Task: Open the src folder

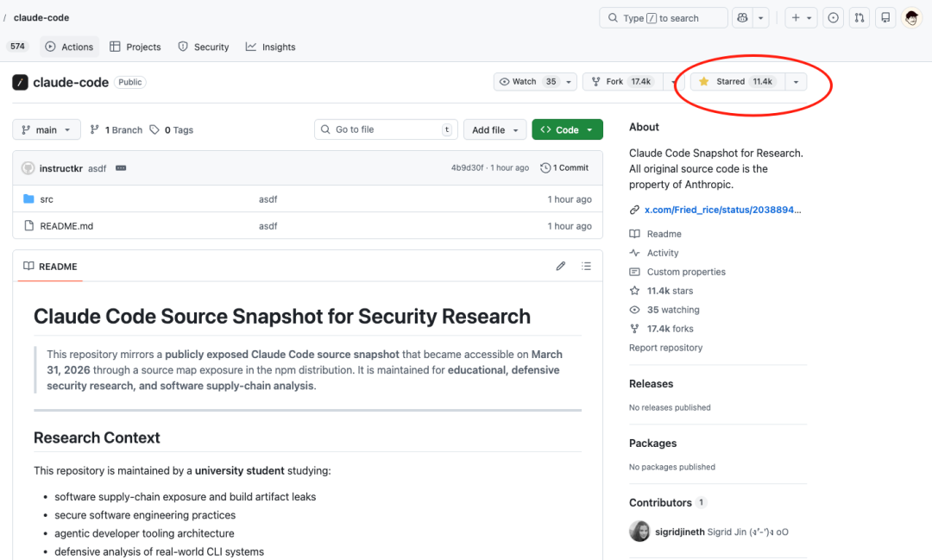Action: (47, 199)
